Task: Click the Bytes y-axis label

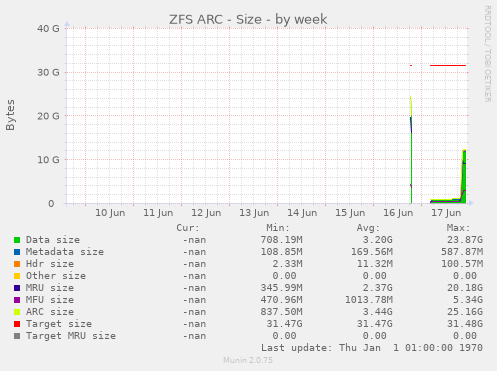Action: click(10, 115)
